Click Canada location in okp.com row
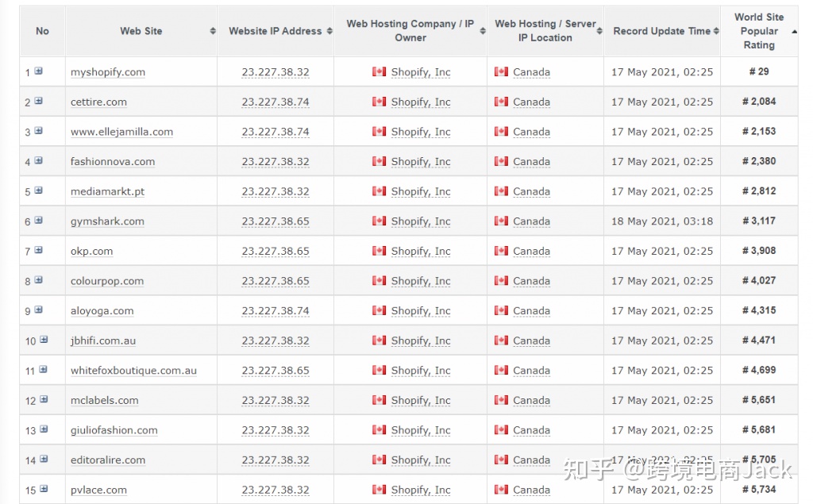 [531, 251]
